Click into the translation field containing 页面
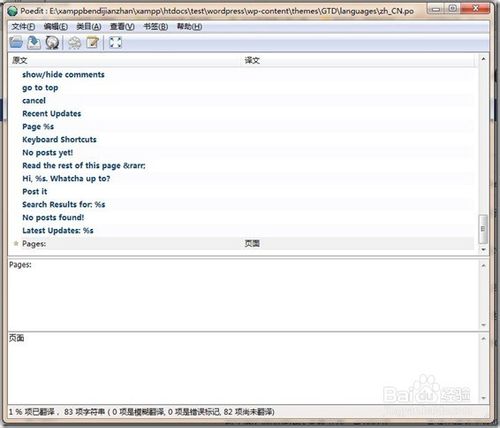This screenshot has height=428, width=500. click(x=245, y=367)
